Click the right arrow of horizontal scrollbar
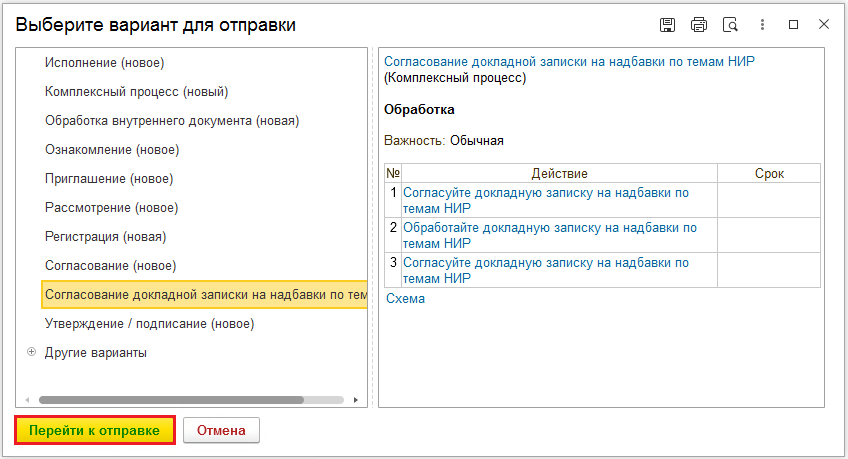Viewport: 848px width, 459px height. click(355, 400)
